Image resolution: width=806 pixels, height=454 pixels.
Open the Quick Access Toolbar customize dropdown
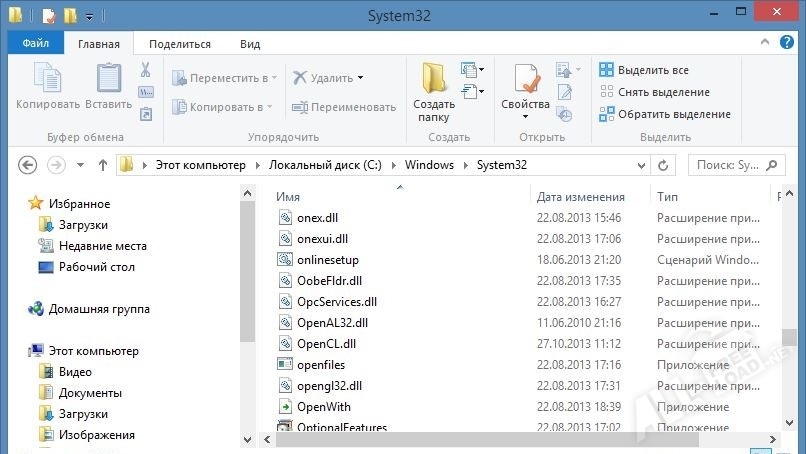89,17
